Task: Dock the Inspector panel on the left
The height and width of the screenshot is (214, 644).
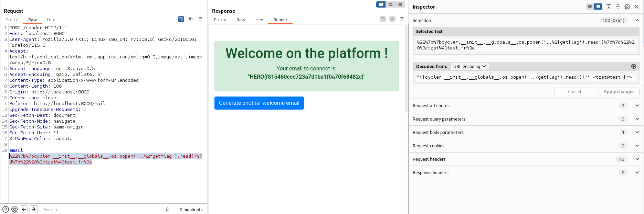Action: pyautogui.click(x=590, y=7)
